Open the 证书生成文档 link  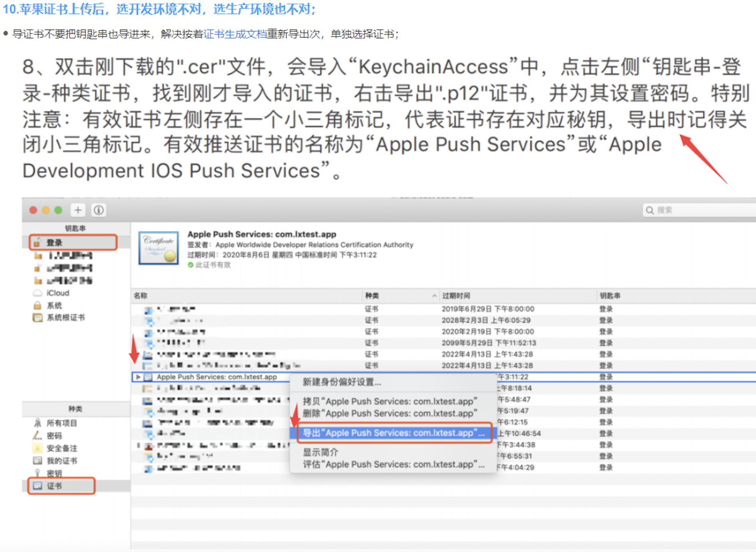point(235,34)
